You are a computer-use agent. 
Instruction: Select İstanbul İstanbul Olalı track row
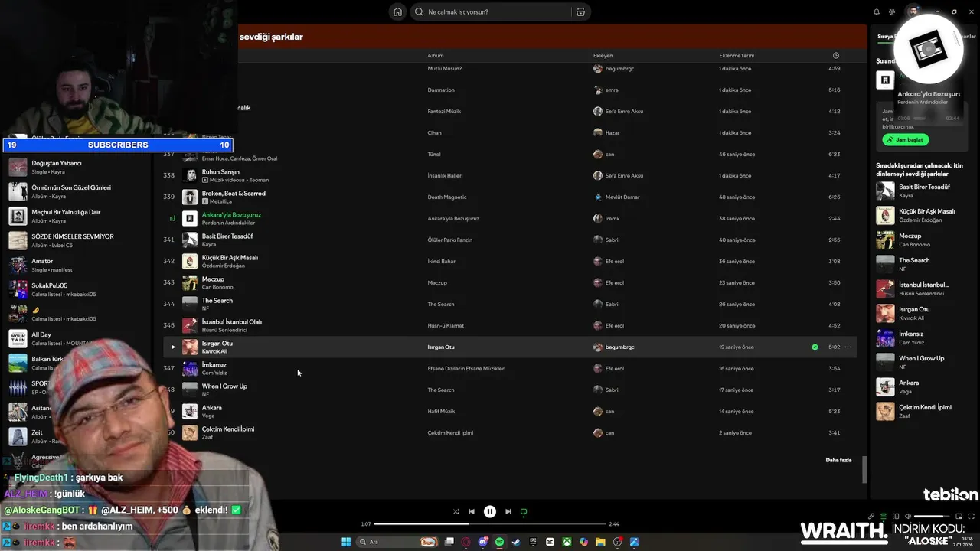pos(509,325)
